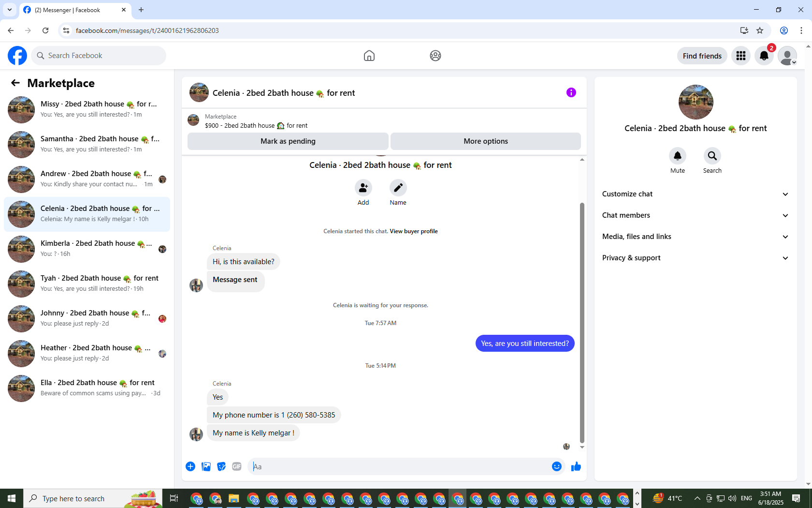812x508 pixels.
Task: Open Missy's conversation
Action: click(x=87, y=110)
